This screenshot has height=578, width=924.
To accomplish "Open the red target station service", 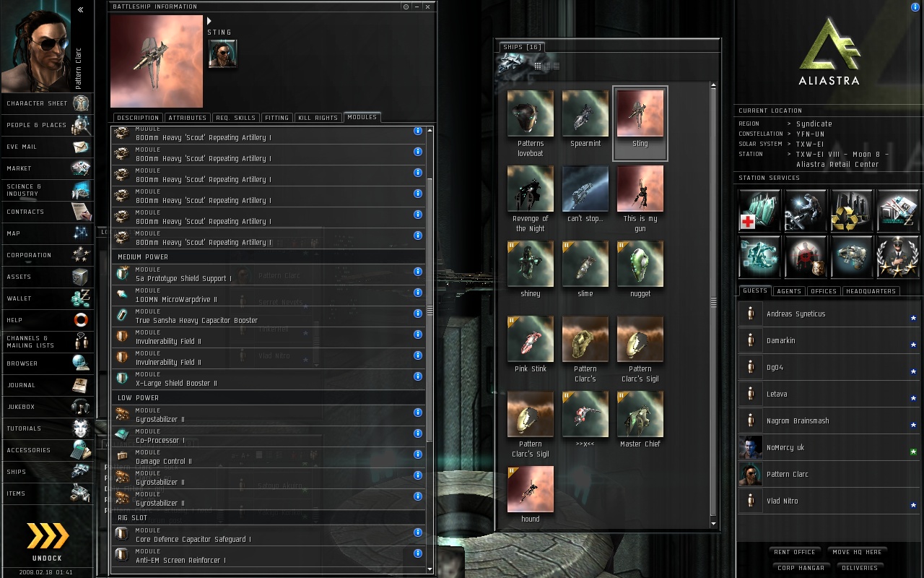I will click(806, 256).
